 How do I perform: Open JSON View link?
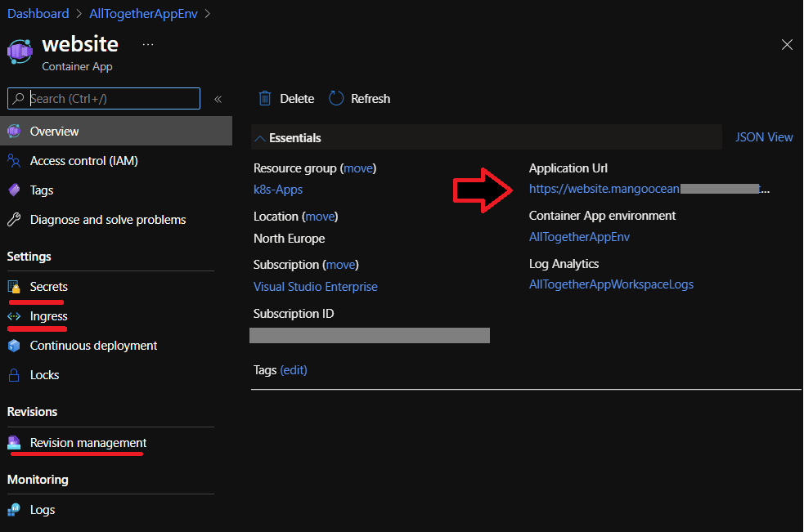(x=764, y=137)
